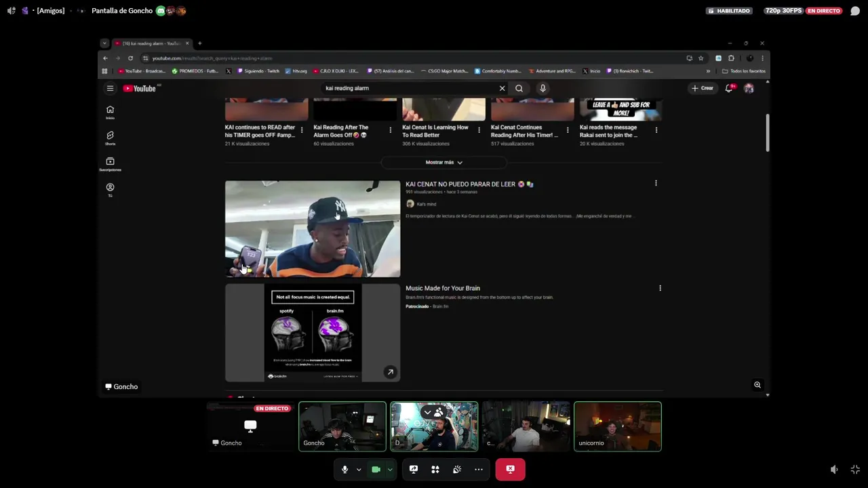Click the YouTube search magnifier button
The height and width of the screenshot is (488, 868).
tap(519, 88)
